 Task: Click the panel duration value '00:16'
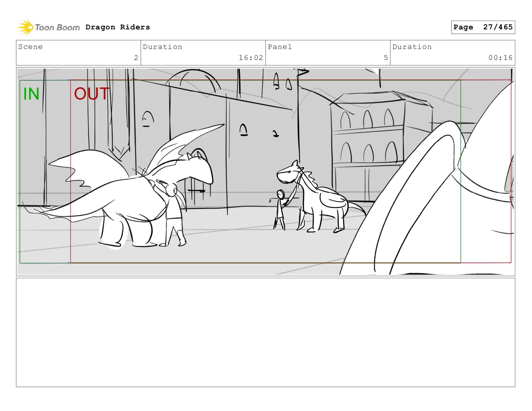click(500, 58)
